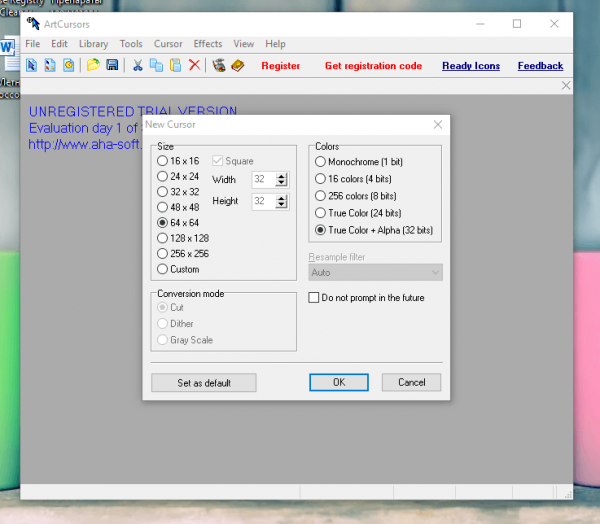Viewport: 600px width, 524px height.
Task: Click the red X Delete icon
Action: click(x=194, y=65)
